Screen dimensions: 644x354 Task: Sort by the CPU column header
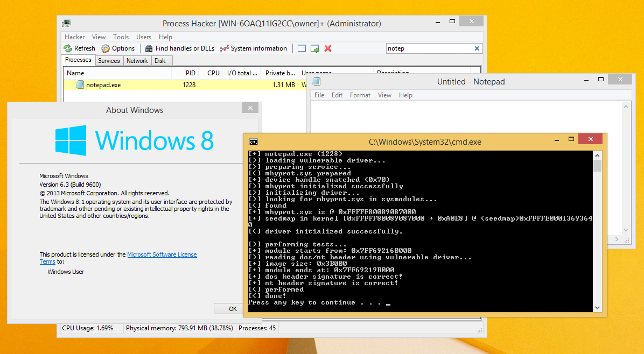pos(211,73)
